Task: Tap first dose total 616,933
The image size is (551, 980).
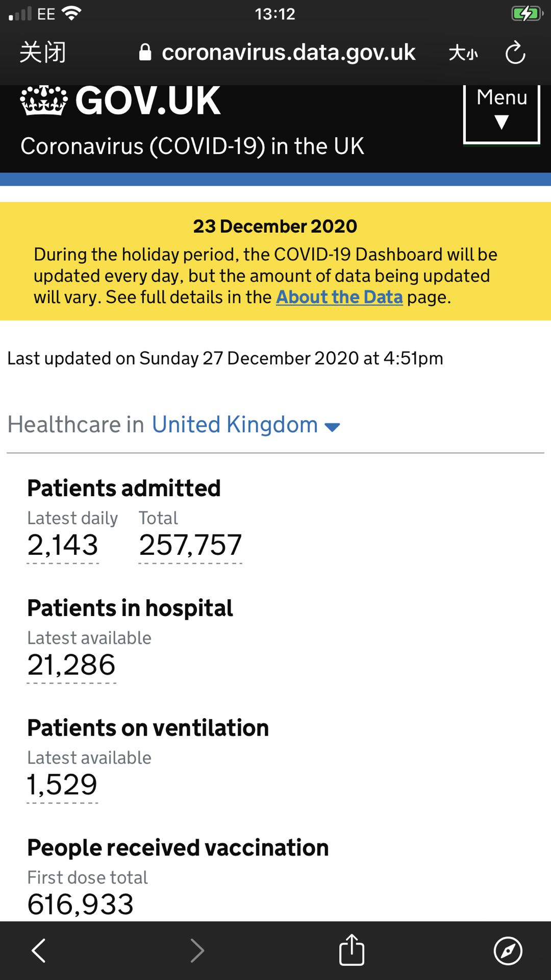Action: pos(81,904)
